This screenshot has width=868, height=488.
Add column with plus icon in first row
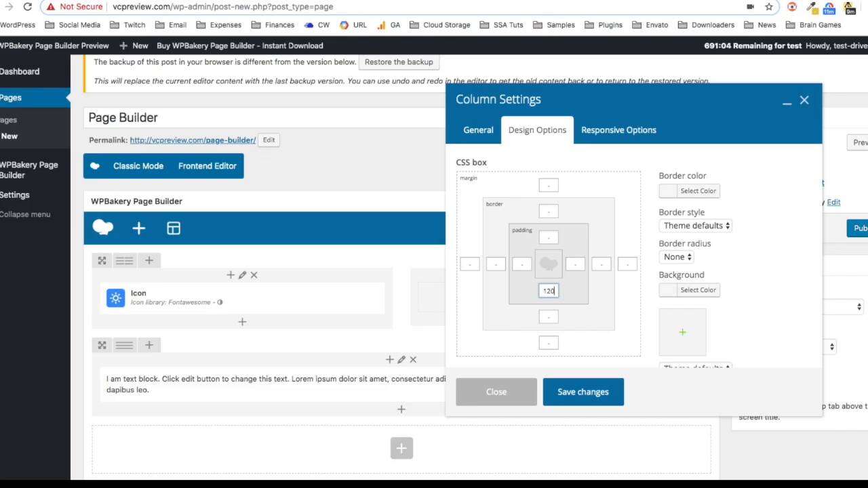click(149, 260)
